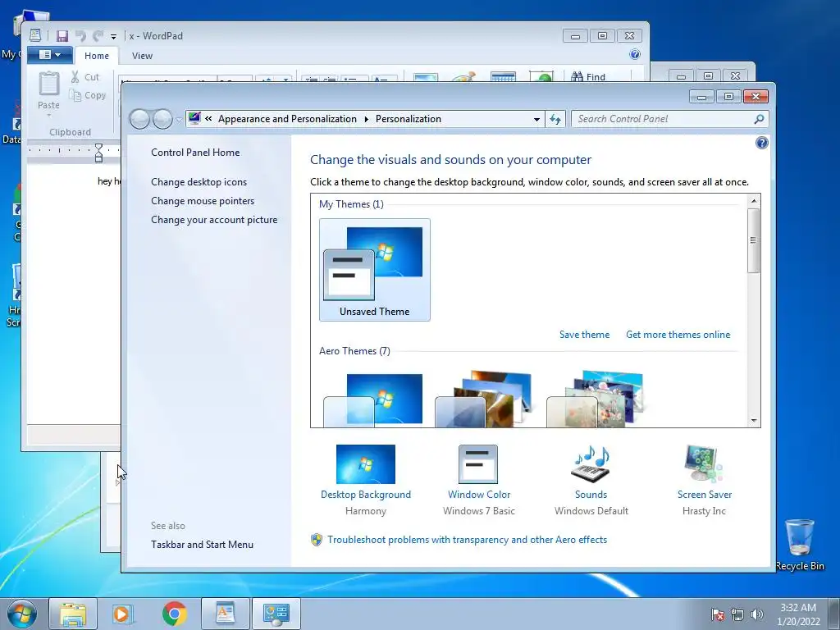This screenshot has height=630, width=840.
Task: Click the Copy button in WordPad ribbon
Action: 88,95
